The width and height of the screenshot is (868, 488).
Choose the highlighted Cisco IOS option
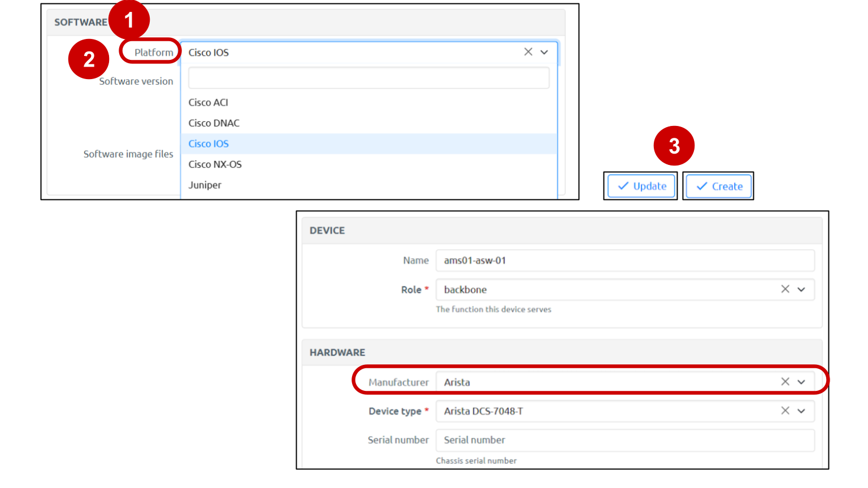click(209, 144)
